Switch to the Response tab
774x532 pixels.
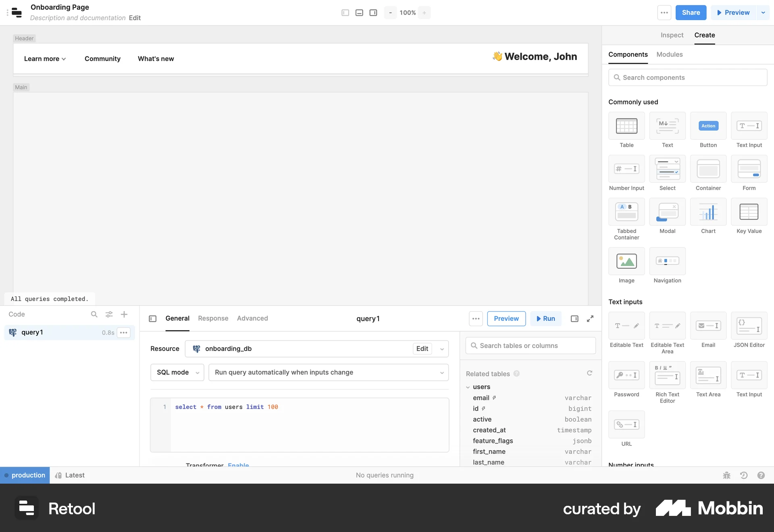(x=213, y=318)
